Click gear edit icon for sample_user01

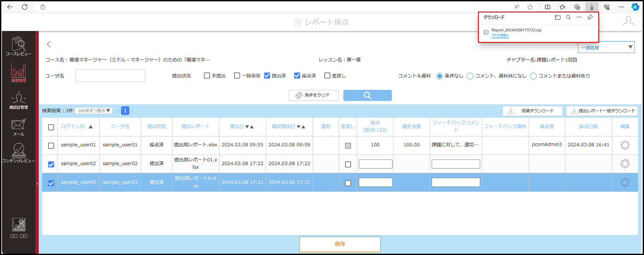coord(625,145)
